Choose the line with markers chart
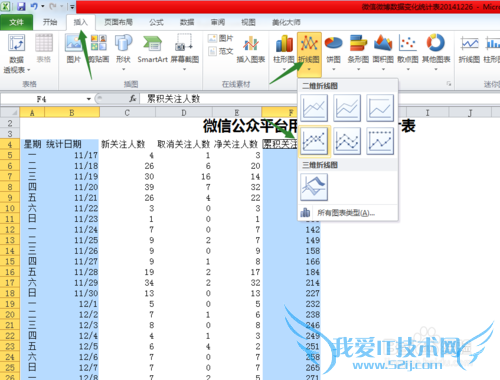Image resolution: width=500 pixels, height=380 pixels. pyautogui.click(x=314, y=141)
